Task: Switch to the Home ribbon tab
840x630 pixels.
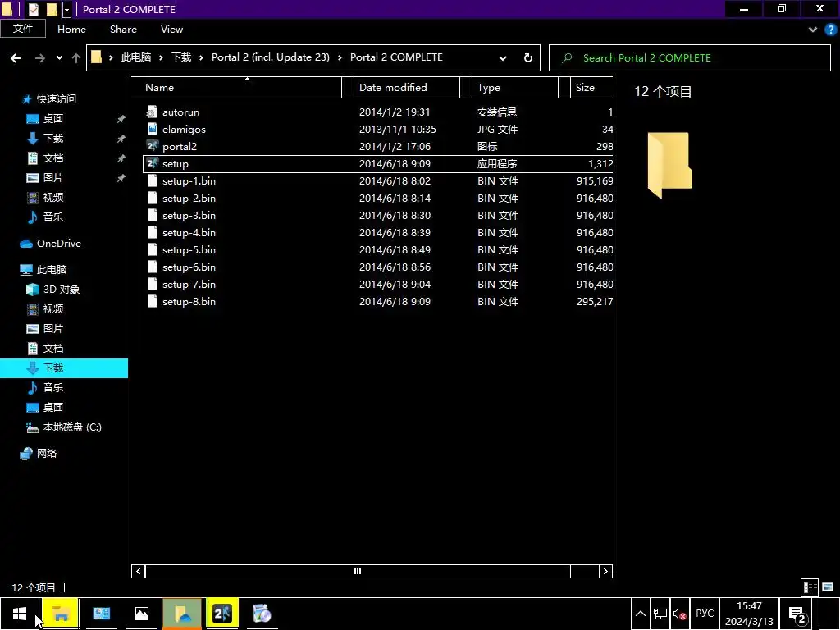Action: pos(72,30)
